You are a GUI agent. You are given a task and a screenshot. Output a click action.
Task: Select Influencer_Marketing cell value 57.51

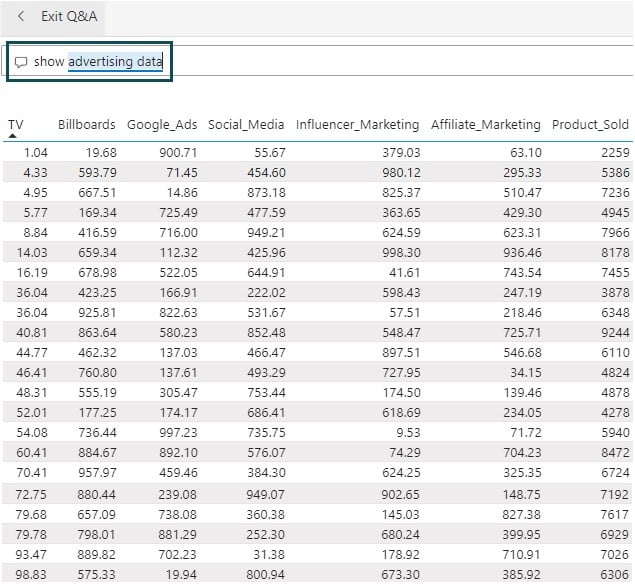pyautogui.click(x=405, y=313)
